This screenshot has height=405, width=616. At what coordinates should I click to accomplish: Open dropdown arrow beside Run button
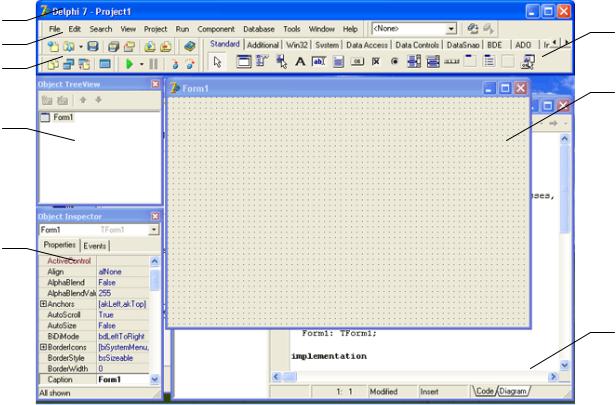click(x=141, y=64)
